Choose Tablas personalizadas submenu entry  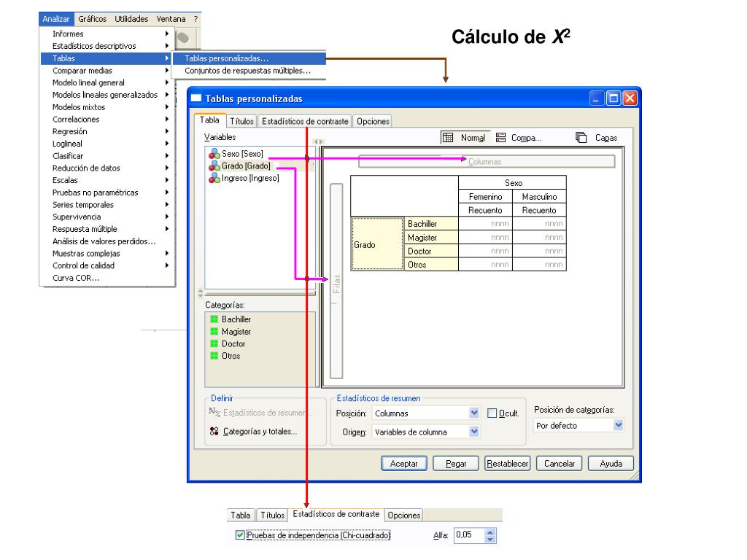(249, 58)
